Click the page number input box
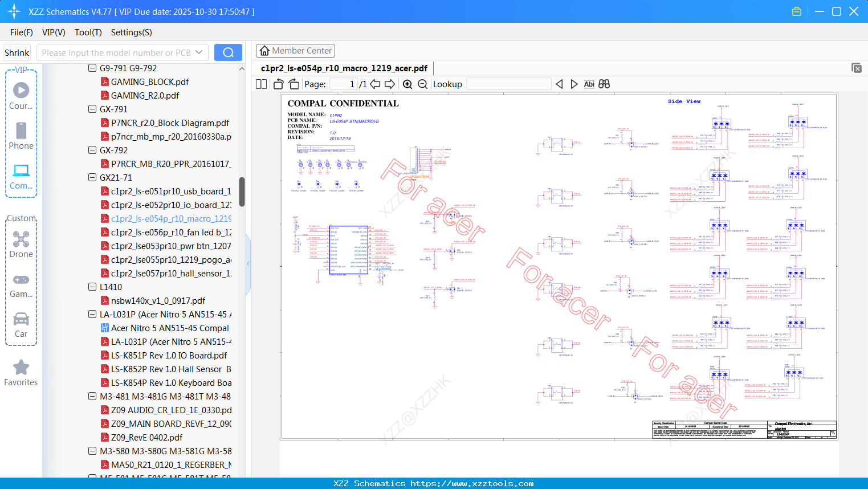The image size is (868, 489). [x=344, y=84]
